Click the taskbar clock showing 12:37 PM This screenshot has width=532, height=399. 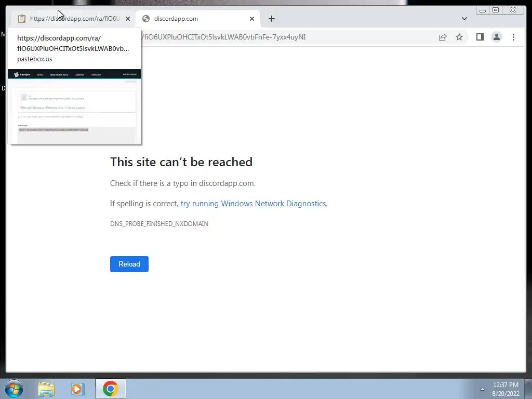506,389
